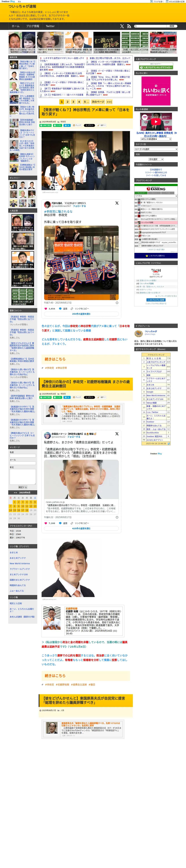Go to previous month in calendar
Screen dimensions: 186x868
coord(15,492)
